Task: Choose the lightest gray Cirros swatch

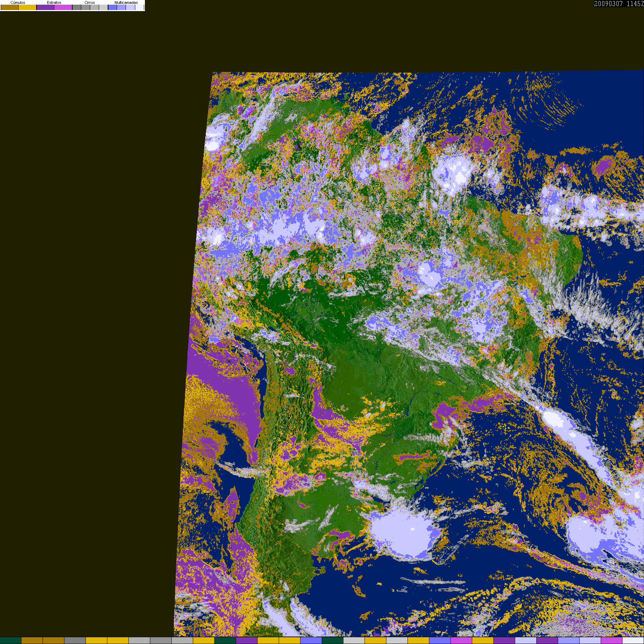Action: pyautogui.click(x=103, y=8)
